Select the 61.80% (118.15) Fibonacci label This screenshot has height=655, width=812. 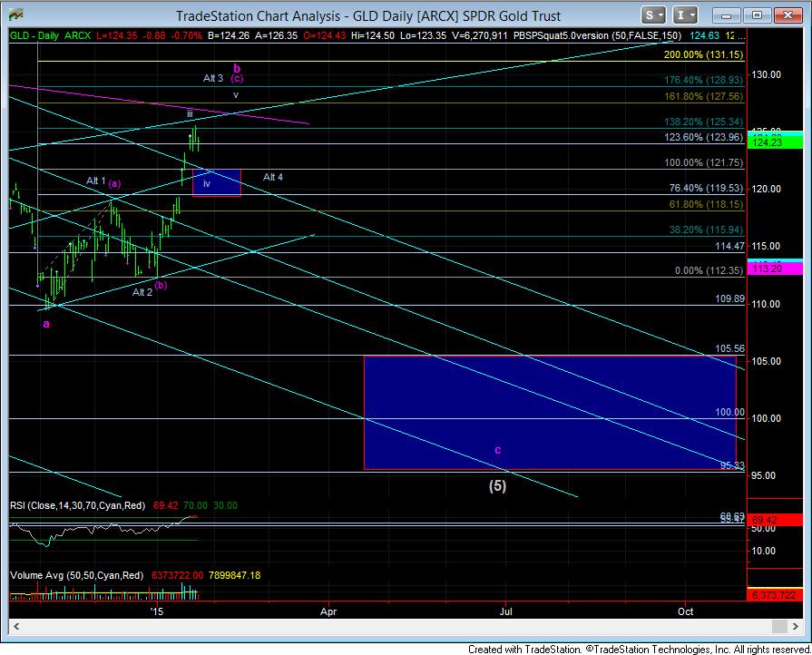click(706, 204)
